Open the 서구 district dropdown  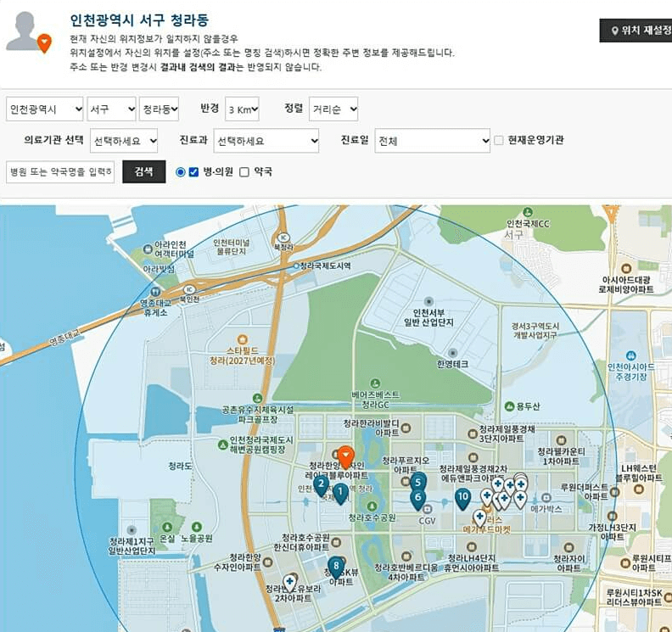click(x=111, y=109)
